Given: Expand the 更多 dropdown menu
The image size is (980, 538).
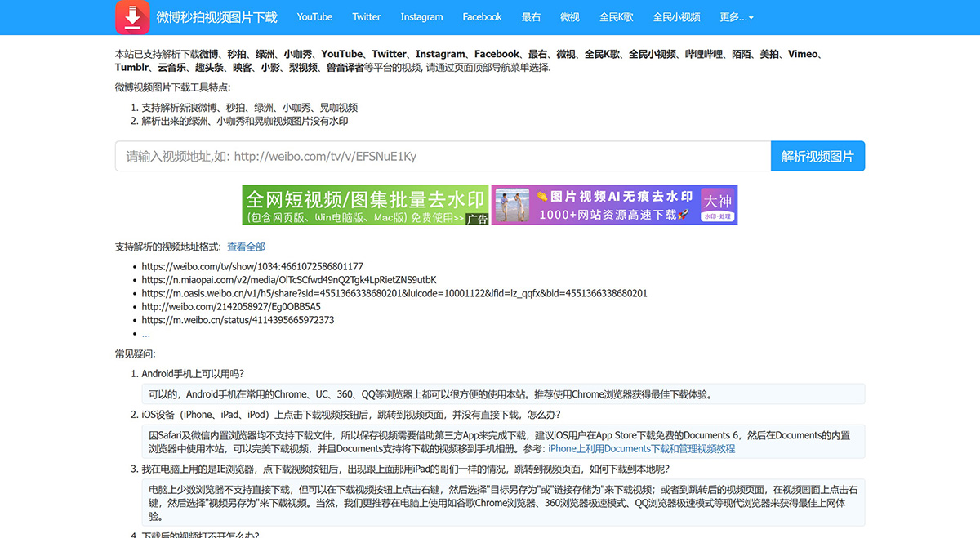Looking at the screenshot, I should [x=736, y=16].
